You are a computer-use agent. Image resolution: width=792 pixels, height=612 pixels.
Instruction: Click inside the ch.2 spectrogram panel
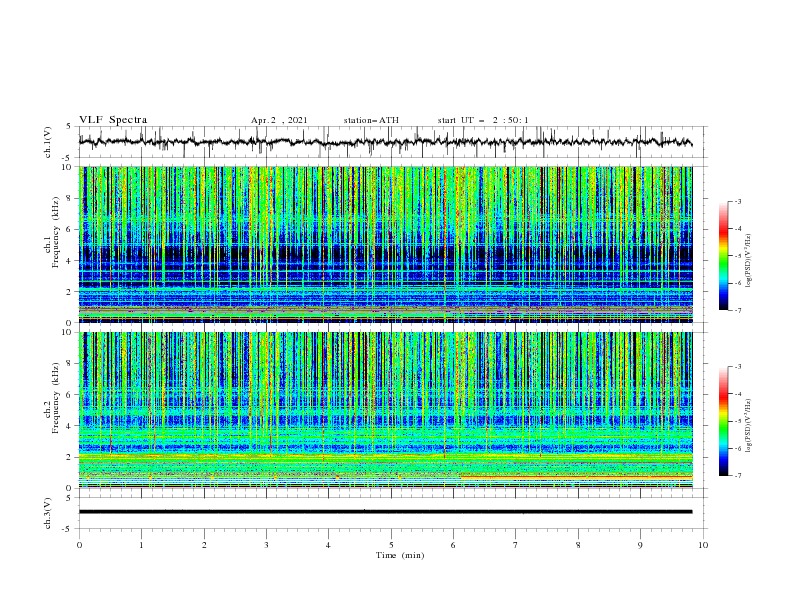coord(386,410)
